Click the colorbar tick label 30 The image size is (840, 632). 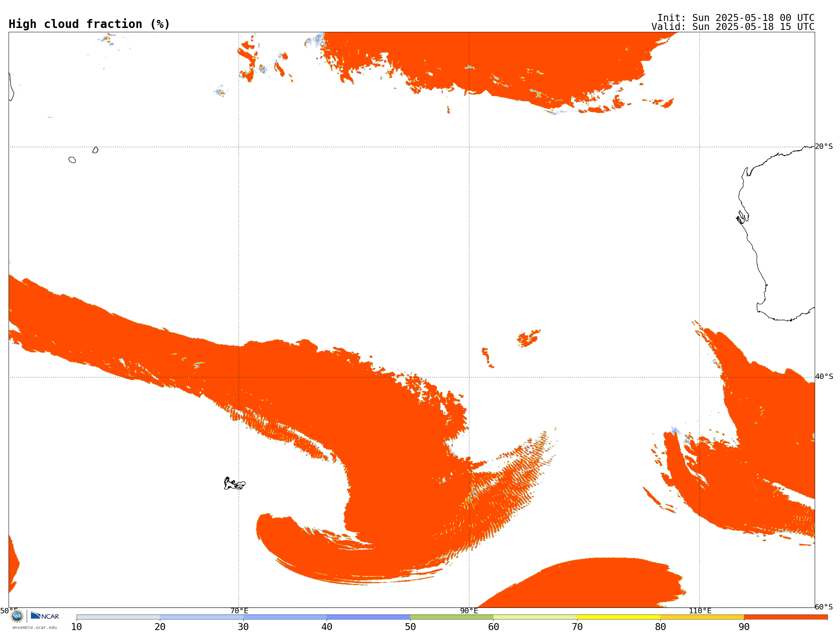pyautogui.click(x=243, y=627)
